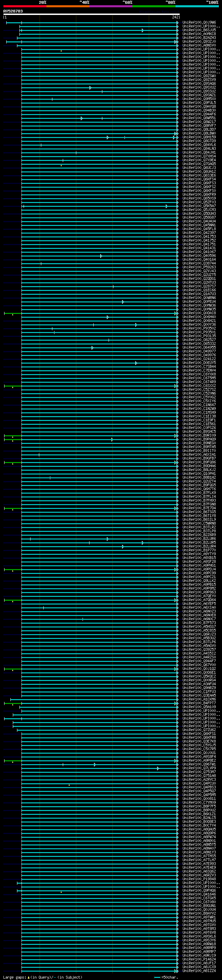
Task: Select hit label UniRef100_A6XIA1
Action: tap(199, 455)
